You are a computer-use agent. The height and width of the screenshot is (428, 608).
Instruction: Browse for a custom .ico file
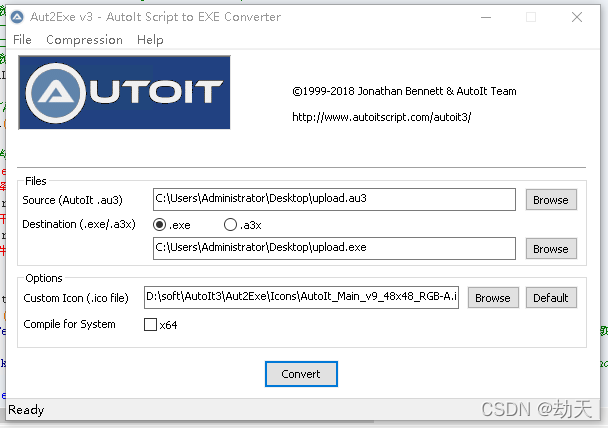tap(493, 298)
